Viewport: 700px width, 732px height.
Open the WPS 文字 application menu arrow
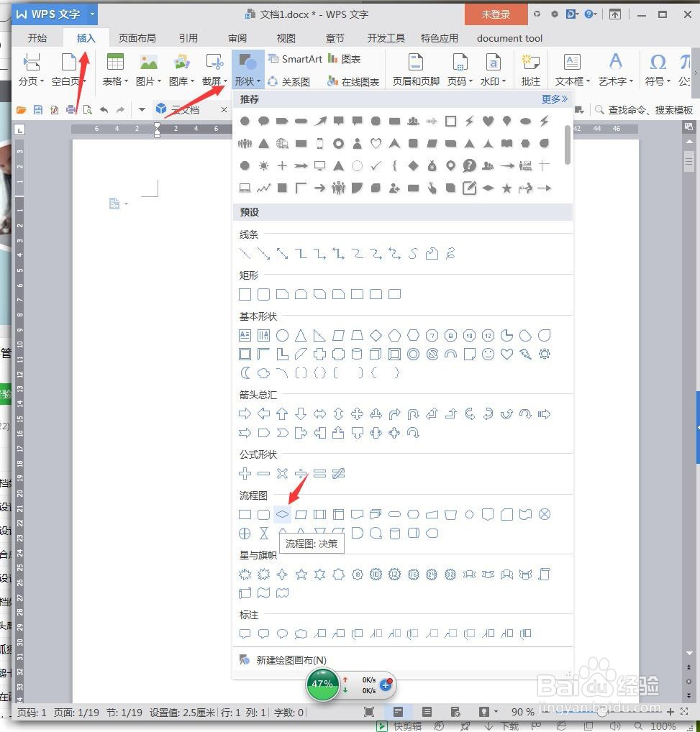click(92, 14)
